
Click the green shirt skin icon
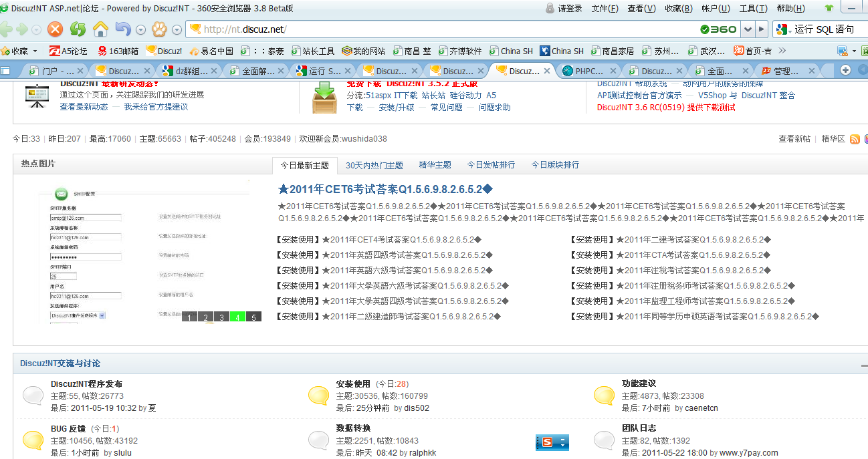coord(830,8)
